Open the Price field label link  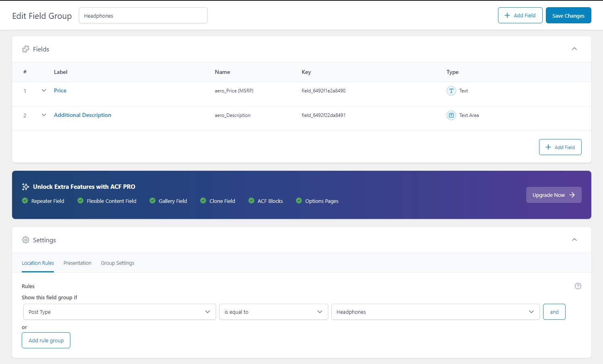[60, 90]
